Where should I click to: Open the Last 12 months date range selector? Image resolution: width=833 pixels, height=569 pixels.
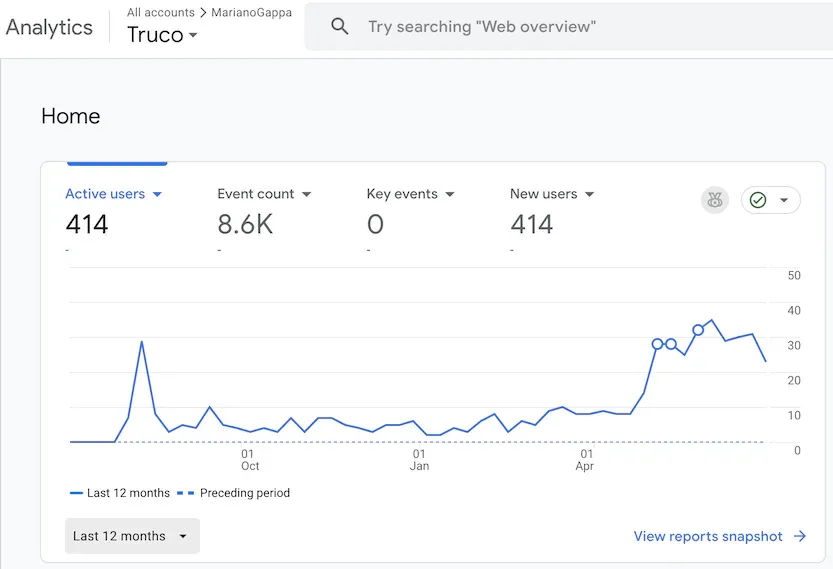tap(132, 536)
